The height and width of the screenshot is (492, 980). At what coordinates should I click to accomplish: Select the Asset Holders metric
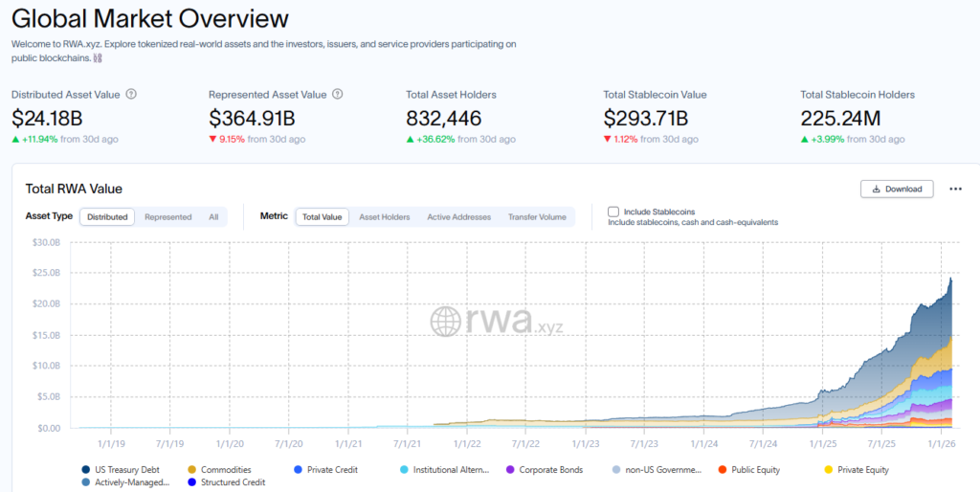pyautogui.click(x=384, y=217)
